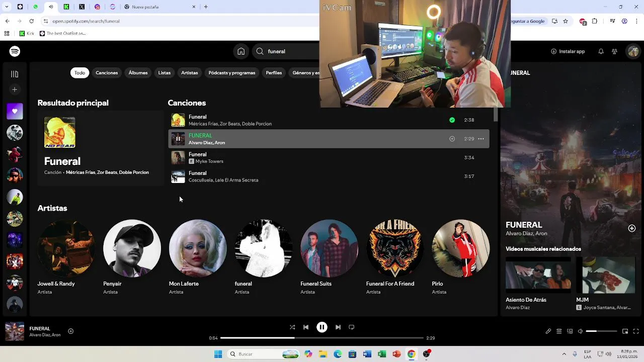Show hidden system tray icons
The image size is (644, 362).
pos(564,354)
